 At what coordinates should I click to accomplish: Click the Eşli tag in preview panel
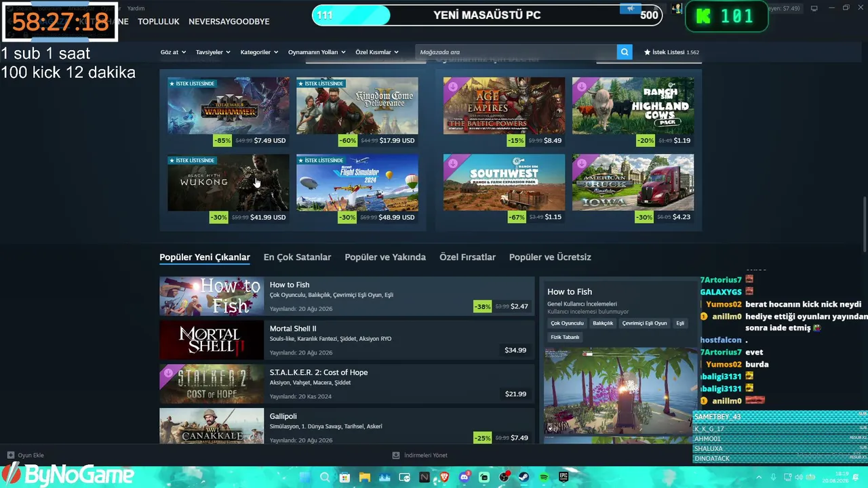pos(680,323)
